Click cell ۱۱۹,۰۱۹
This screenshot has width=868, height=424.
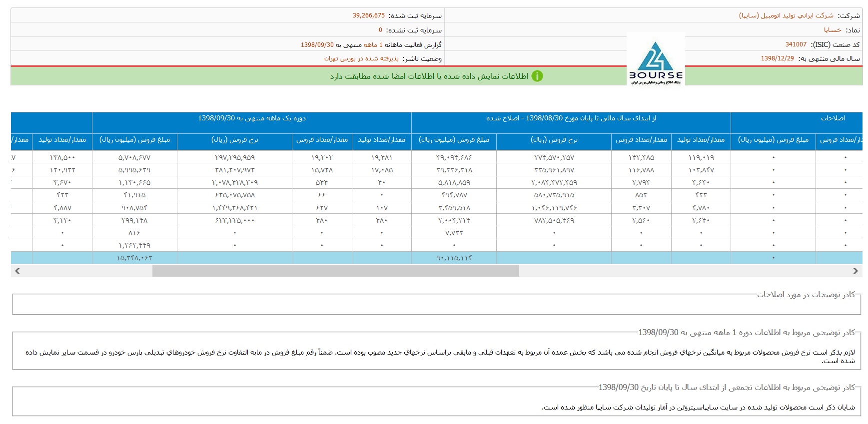pyautogui.click(x=701, y=157)
